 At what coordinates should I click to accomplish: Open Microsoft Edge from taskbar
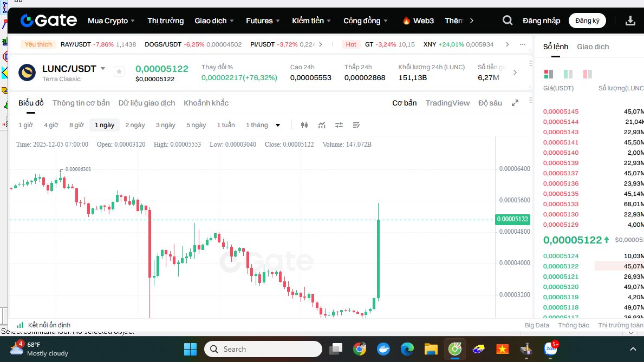(407, 349)
